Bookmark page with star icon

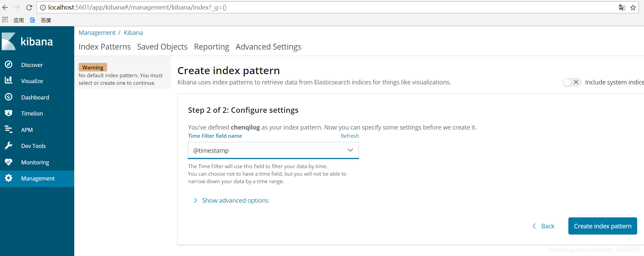[633, 8]
